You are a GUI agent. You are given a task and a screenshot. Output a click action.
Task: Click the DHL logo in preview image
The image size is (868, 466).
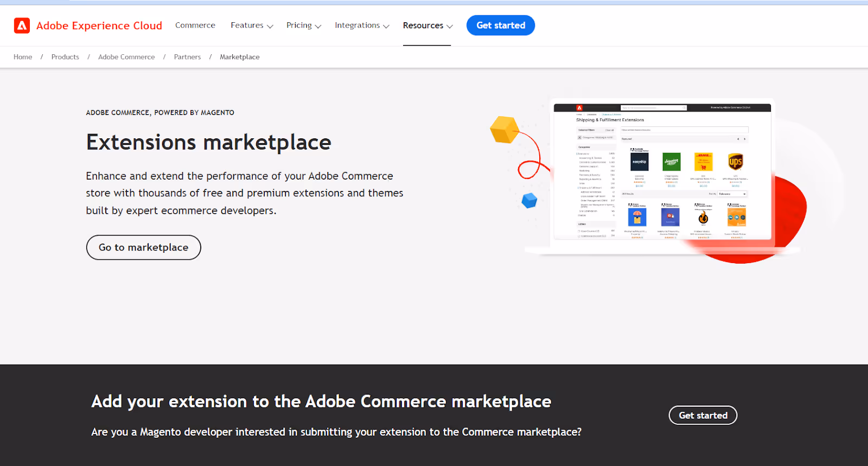tap(704, 162)
